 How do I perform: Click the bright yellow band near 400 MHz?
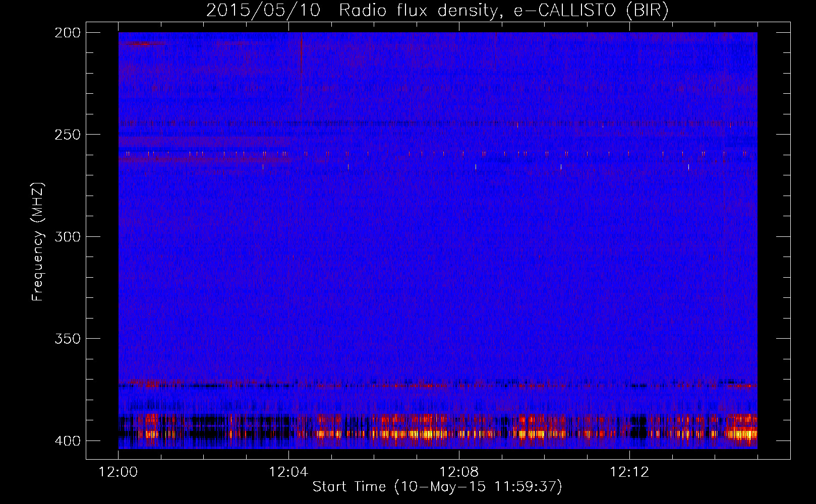[x=438, y=433]
